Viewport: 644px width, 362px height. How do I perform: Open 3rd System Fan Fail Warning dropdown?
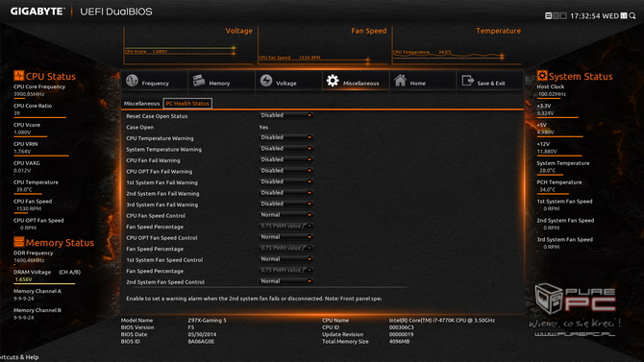(285, 204)
